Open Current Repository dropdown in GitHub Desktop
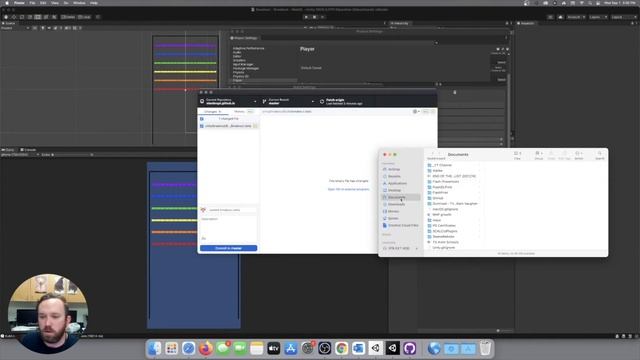 [x=228, y=101]
